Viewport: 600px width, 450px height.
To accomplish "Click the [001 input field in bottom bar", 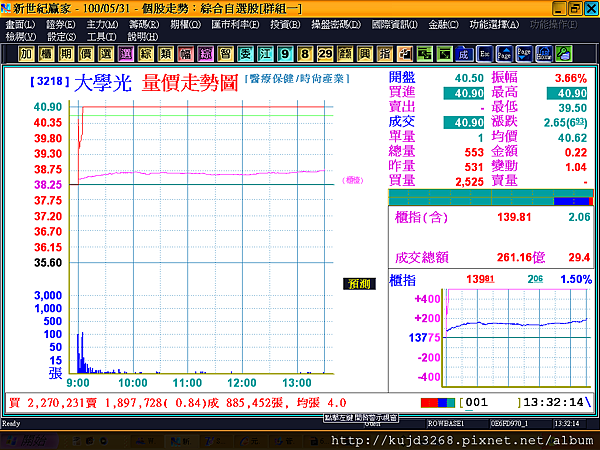I will pos(490,403).
